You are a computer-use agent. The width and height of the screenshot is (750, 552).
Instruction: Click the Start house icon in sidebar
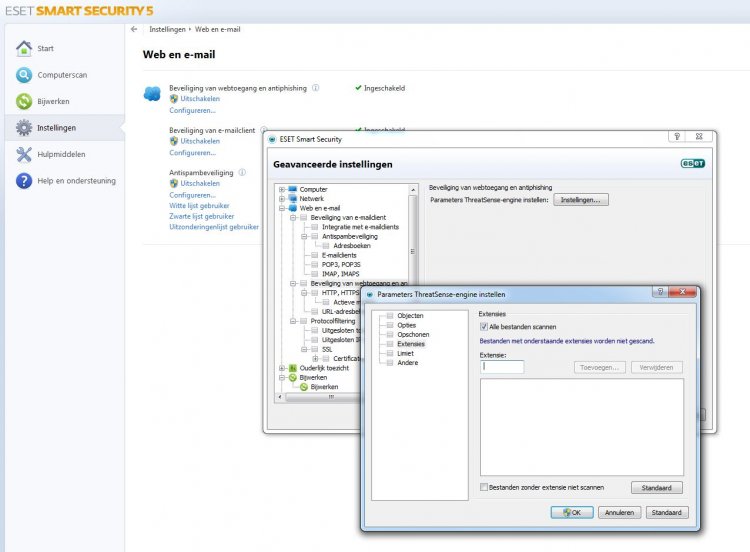pyautogui.click(x=24, y=48)
